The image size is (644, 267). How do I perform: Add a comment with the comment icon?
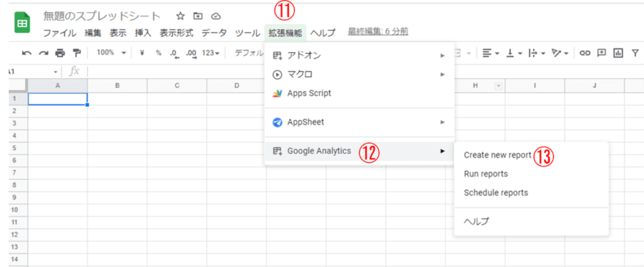pos(602,53)
